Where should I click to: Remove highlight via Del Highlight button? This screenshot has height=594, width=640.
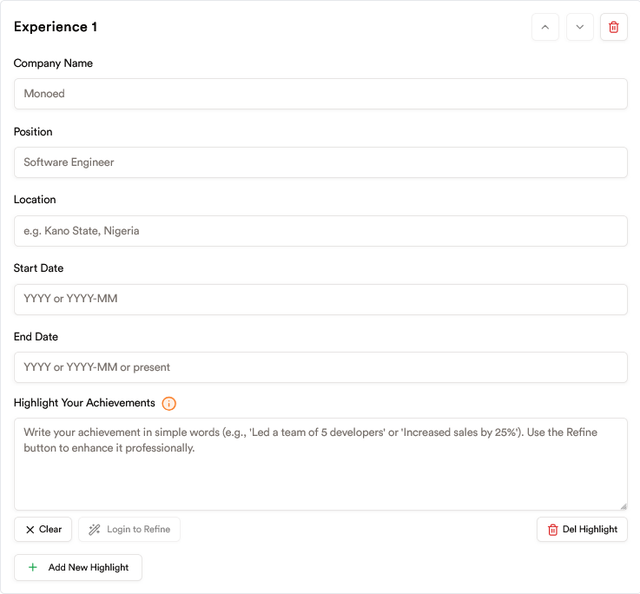click(582, 529)
